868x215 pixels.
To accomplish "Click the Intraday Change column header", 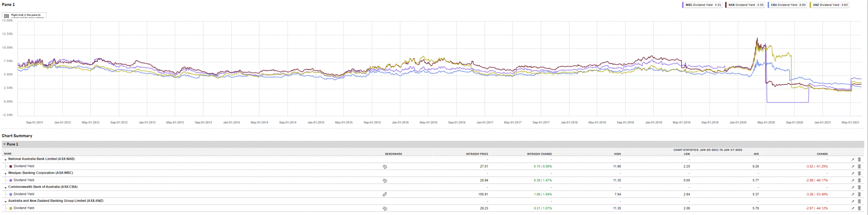I will (539, 154).
